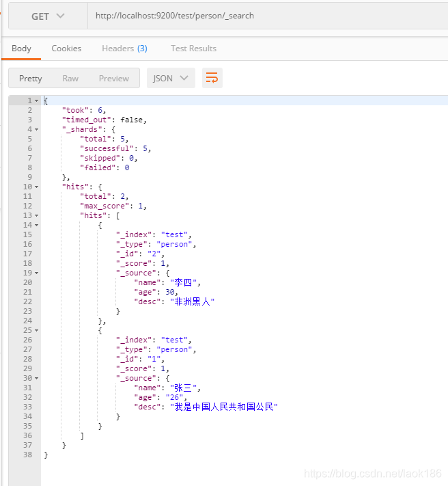Click the desc value "非洲黑人"
The width and height of the screenshot is (448, 486).
(x=193, y=301)
